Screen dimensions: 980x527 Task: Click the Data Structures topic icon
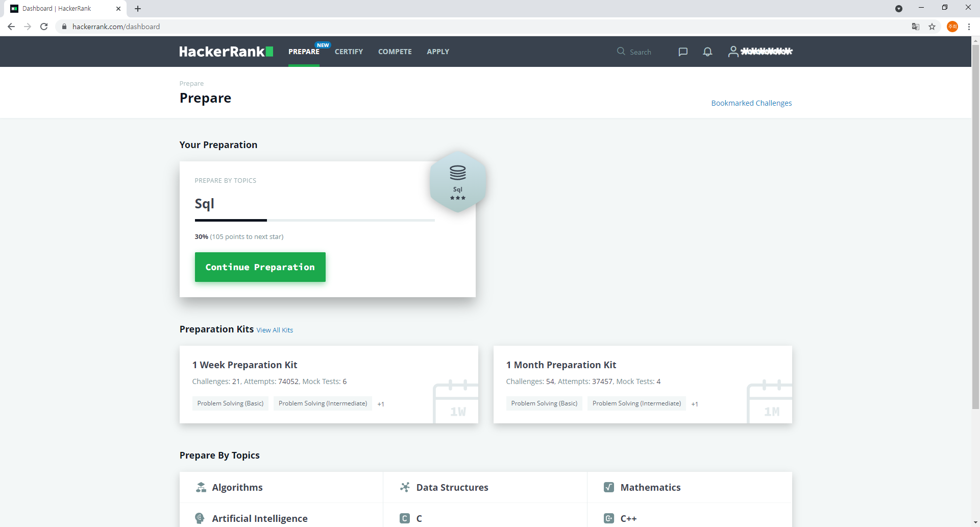point(405,487)
